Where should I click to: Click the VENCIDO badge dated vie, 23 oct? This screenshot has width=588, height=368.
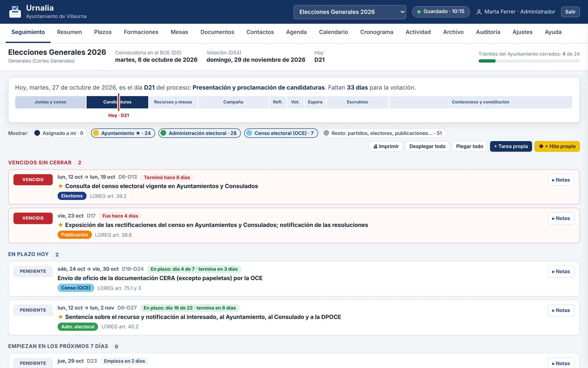[x=33, y=218]
